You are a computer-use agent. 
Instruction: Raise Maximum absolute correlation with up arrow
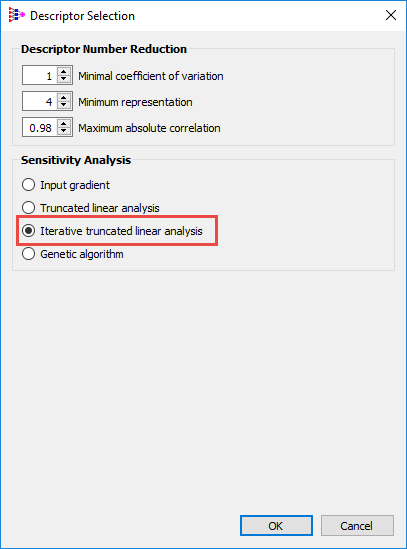(x=64, y=123)
